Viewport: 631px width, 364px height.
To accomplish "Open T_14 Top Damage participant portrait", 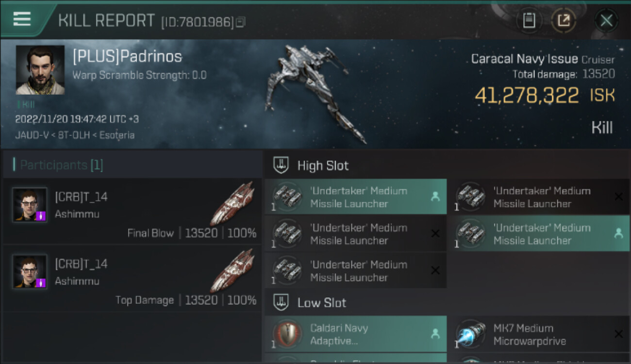I will pos(30,272).
